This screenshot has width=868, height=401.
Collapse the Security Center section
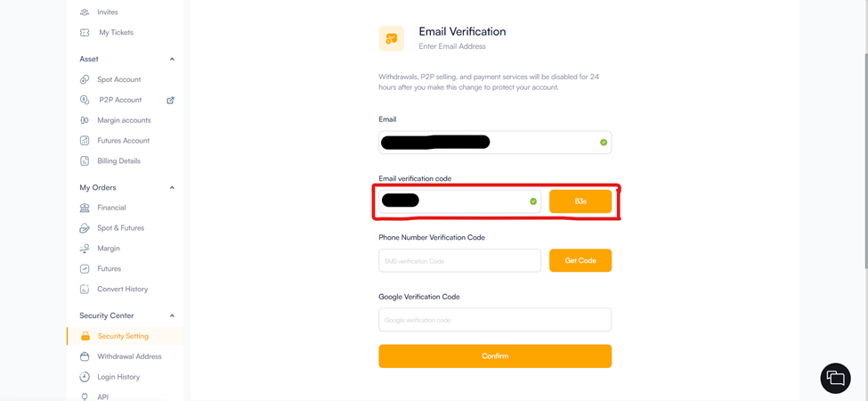(x=172, y=316)
